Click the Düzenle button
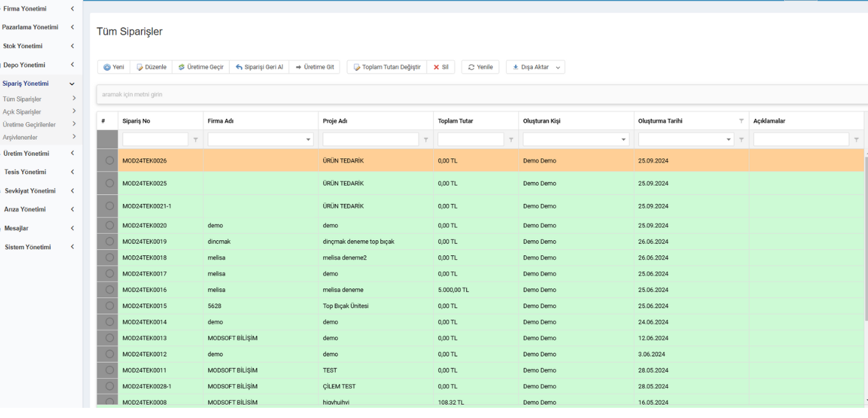 (151, 67)
